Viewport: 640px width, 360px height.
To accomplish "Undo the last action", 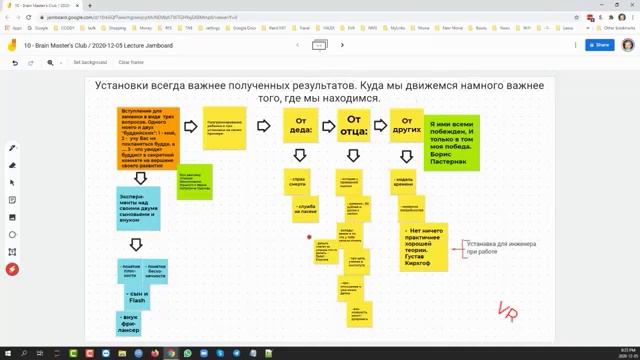I will (15, 63).
